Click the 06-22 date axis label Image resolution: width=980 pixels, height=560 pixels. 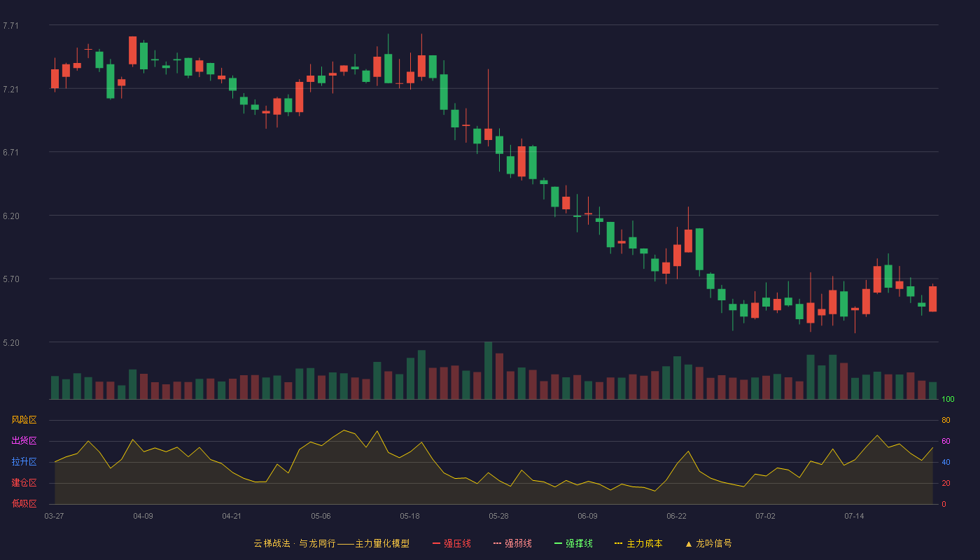tap(676, 516)
